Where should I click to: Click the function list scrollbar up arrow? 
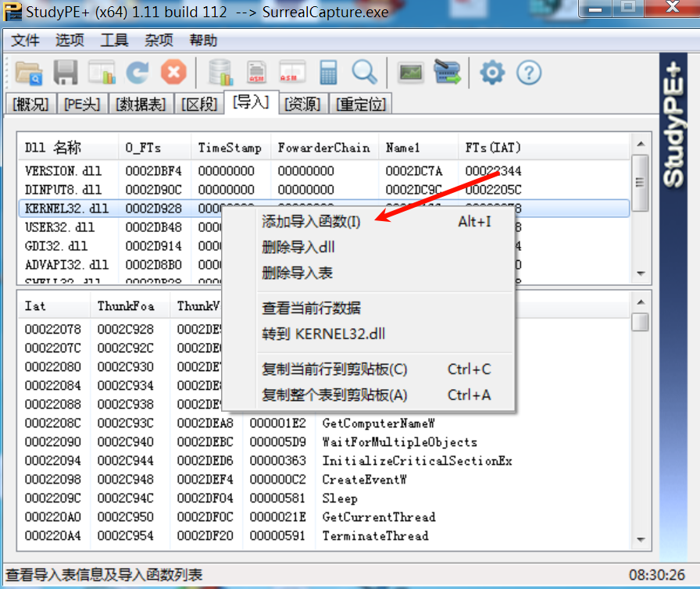(x=640, y=302)
